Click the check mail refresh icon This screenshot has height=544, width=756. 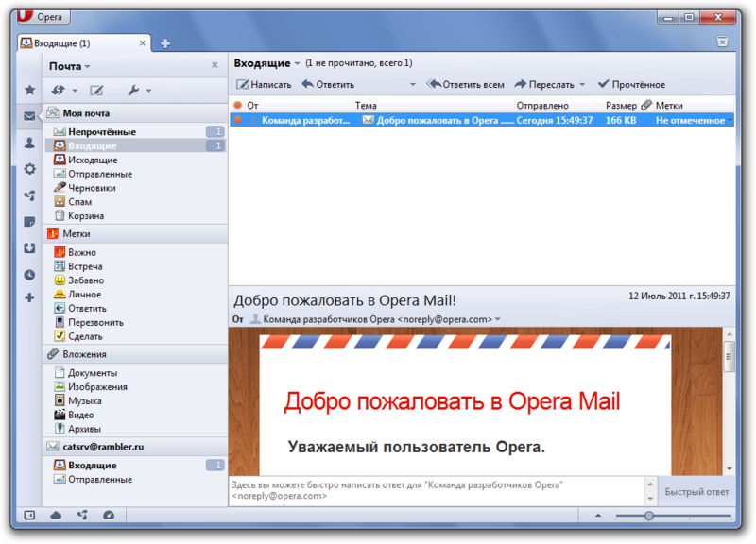59,89
